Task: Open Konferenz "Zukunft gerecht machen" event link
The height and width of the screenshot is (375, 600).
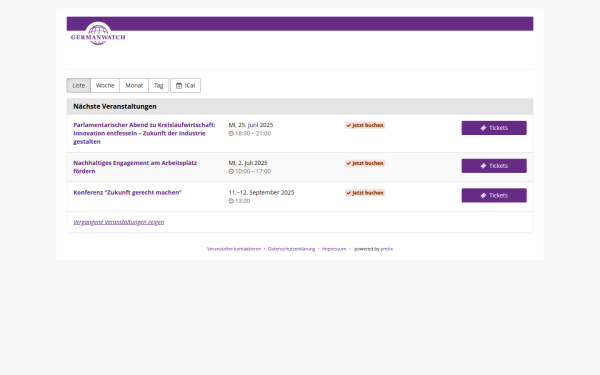Action: click(x=127, y=192)
